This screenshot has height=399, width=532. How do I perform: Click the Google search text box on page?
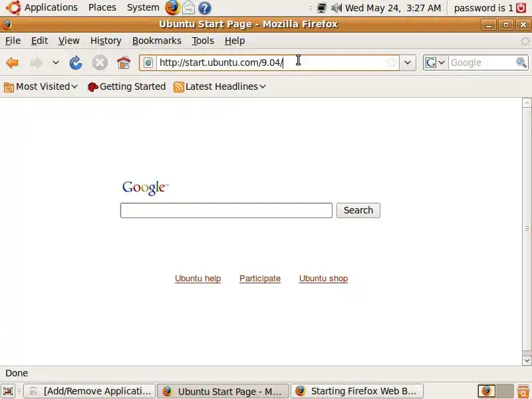226,210
